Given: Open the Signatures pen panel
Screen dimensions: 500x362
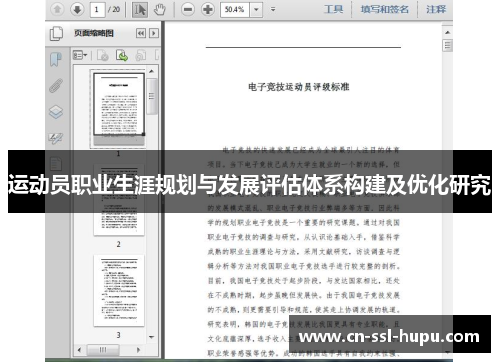Looking at the screenshot, I should [x=56, y=138].
